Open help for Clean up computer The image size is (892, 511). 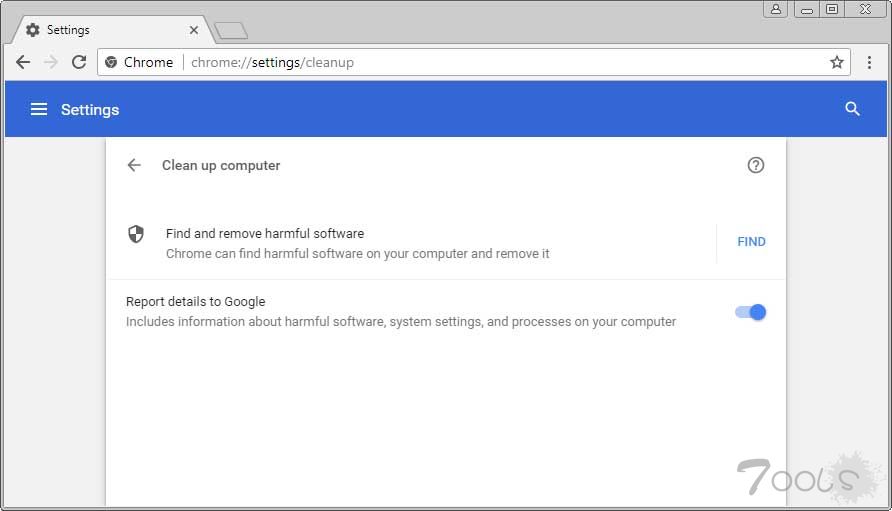tap(756, 165)
